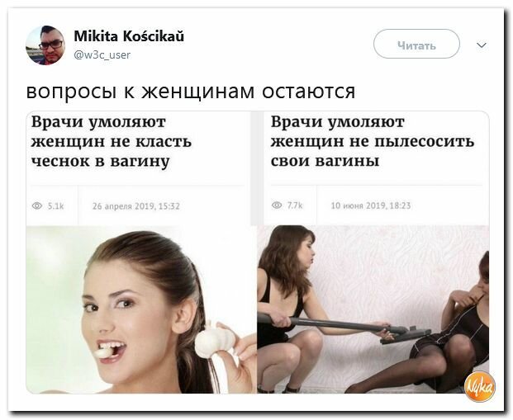
Task: Click the left article card header area
Action: 139,168
